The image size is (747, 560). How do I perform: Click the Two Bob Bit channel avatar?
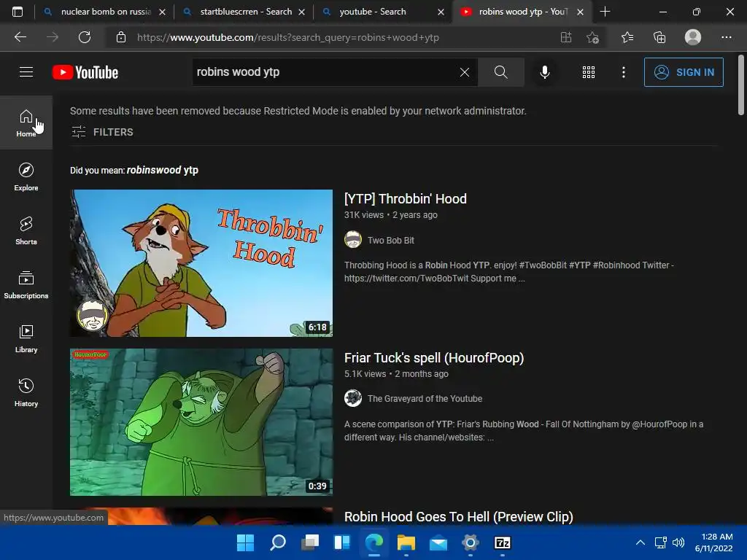click(x=353, y=239)
